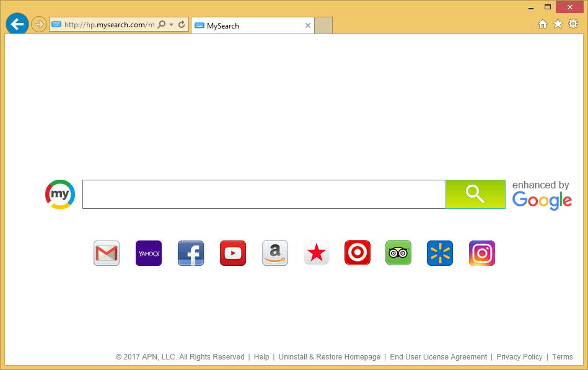Screen dimensions: 588x370
Task: Select the MySearch browser tab
Action: [248, 25]
